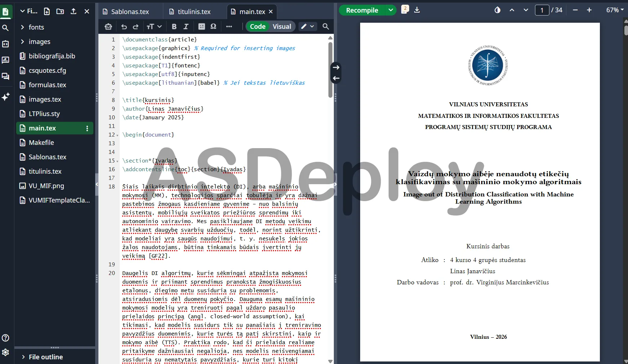628x364 pixels.
Task: Open the file tree rail icon
Action: pyautogui.click(x=5, y=12)
